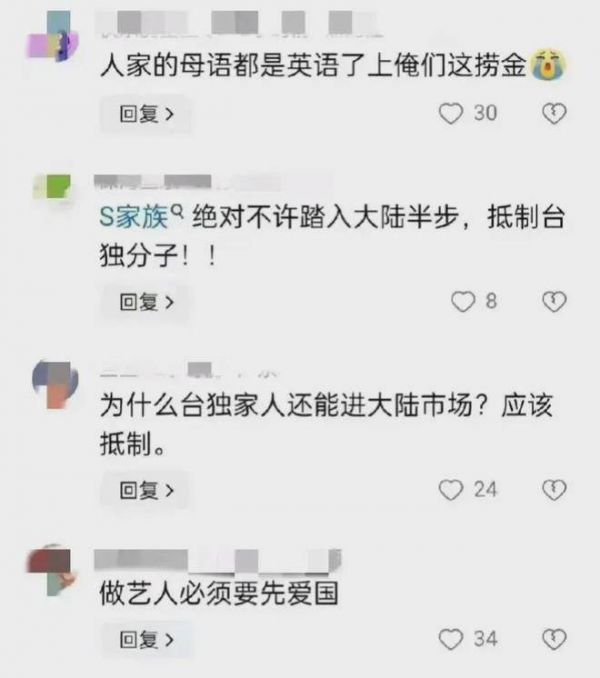Dislike the 台独家人 comment
The image size is (600, 678).
[x=554, y=490]
